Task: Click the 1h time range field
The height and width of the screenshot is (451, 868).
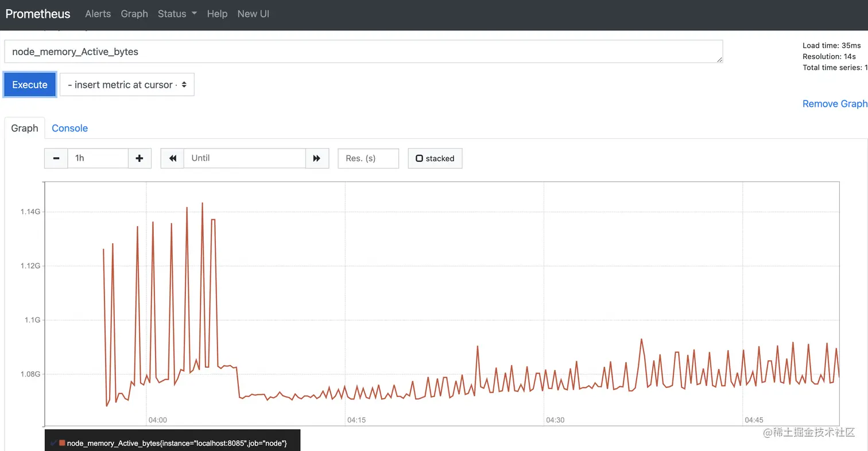Action: coord(98,158)
